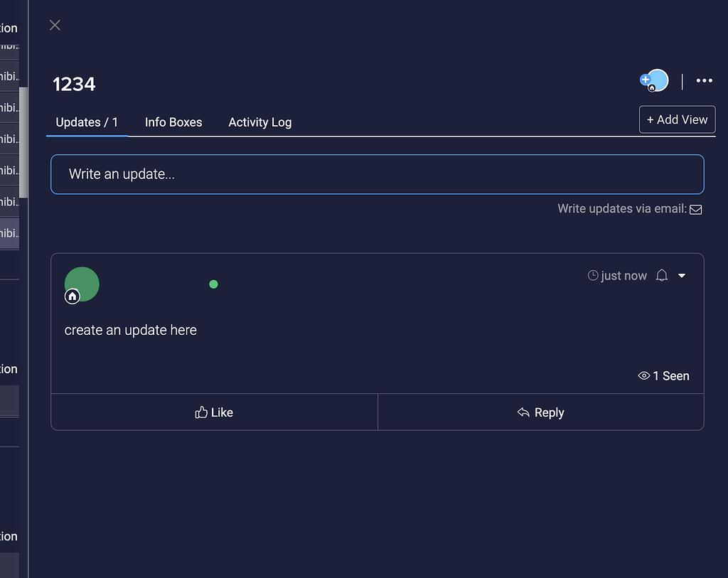Click the green author avatar thumbnail
728x578 pixels.
(x=82, y=284)
